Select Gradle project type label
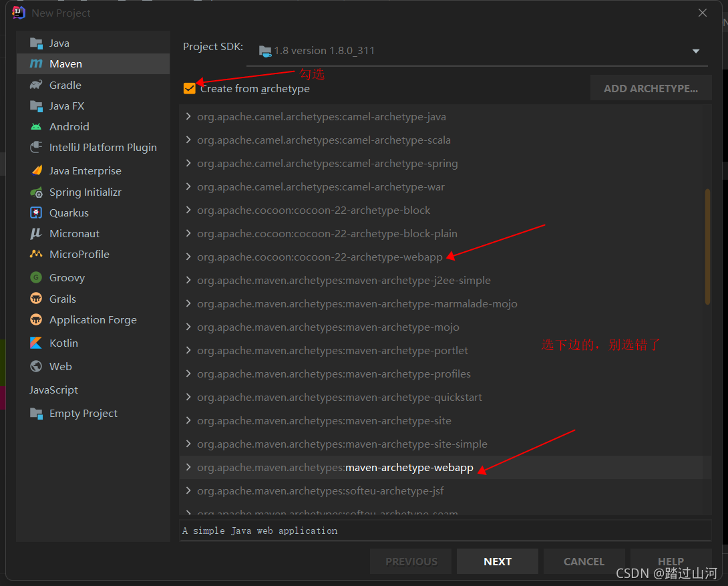This screenshot has width=728, height=586. point(65,85)
